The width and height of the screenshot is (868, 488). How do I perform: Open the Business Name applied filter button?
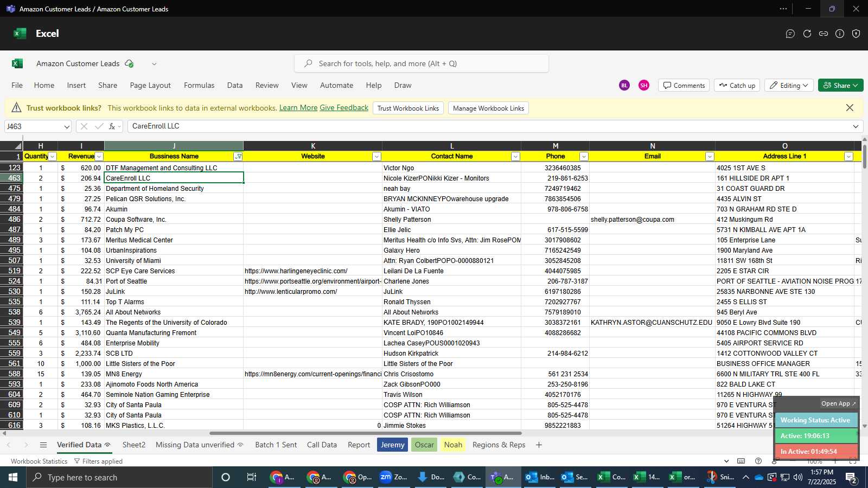coord(238,157)
